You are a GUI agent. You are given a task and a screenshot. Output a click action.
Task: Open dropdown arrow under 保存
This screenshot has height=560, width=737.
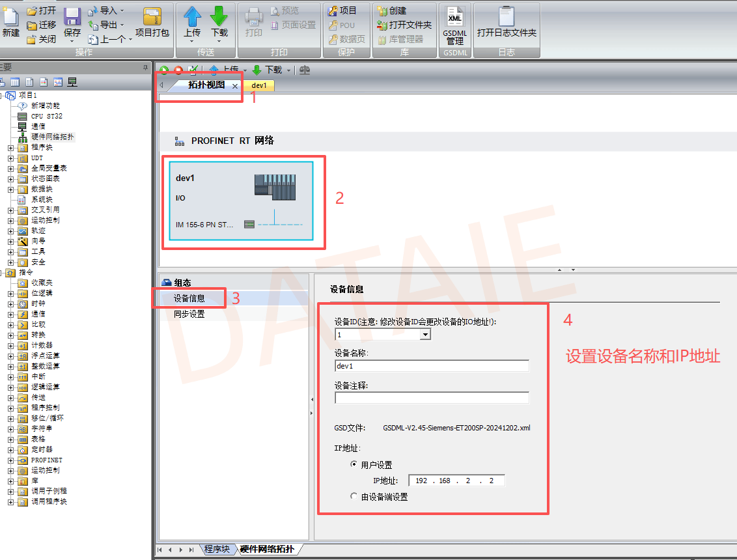(72, 42)
